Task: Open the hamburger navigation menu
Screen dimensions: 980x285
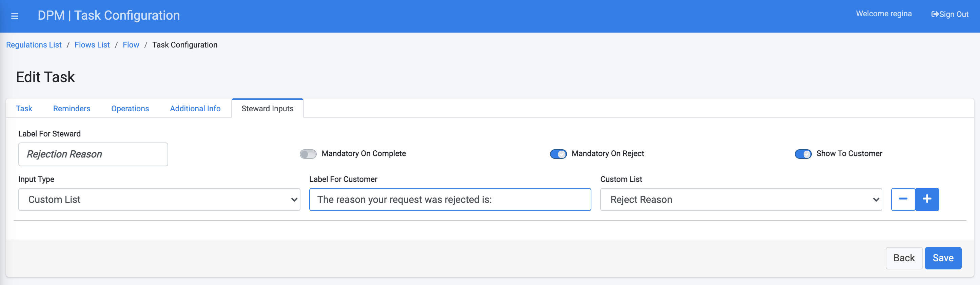Action: (x=15, y=16)
